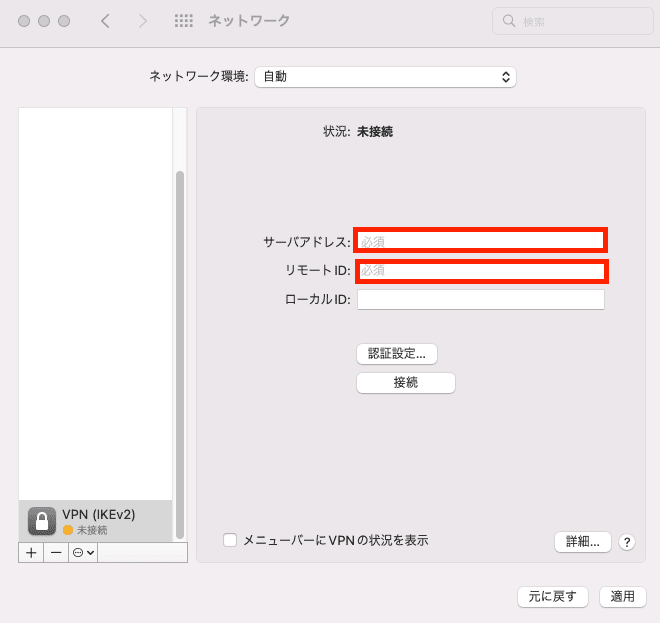
Task: Click the magnifying glass search icon
Action: (x=509, y=21)
